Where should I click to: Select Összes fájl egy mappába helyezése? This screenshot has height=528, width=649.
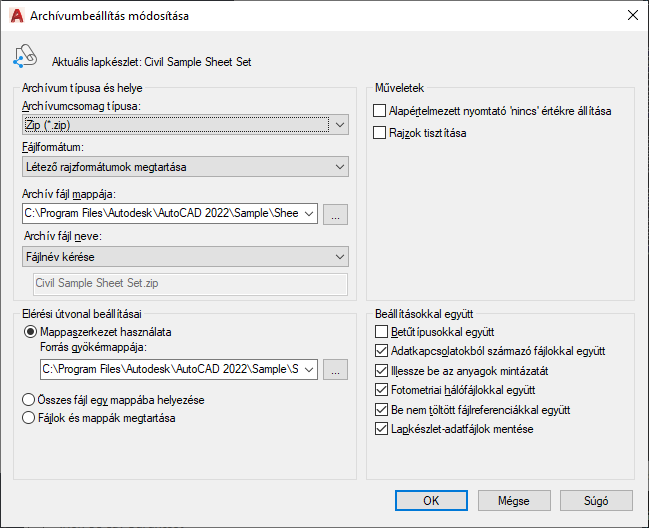(30, 400)
